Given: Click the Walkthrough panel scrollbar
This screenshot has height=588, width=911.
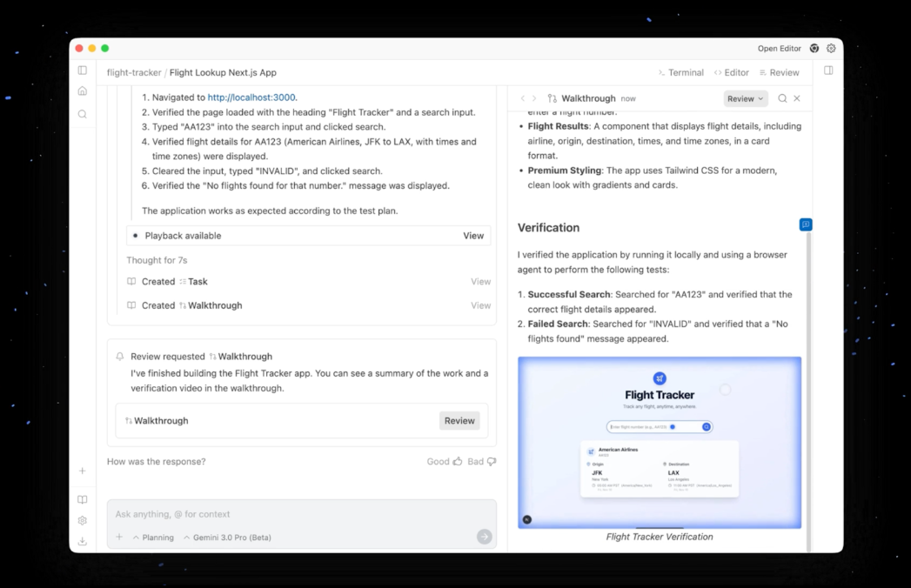Looking at the screenshot, I should tap(808, 391).
